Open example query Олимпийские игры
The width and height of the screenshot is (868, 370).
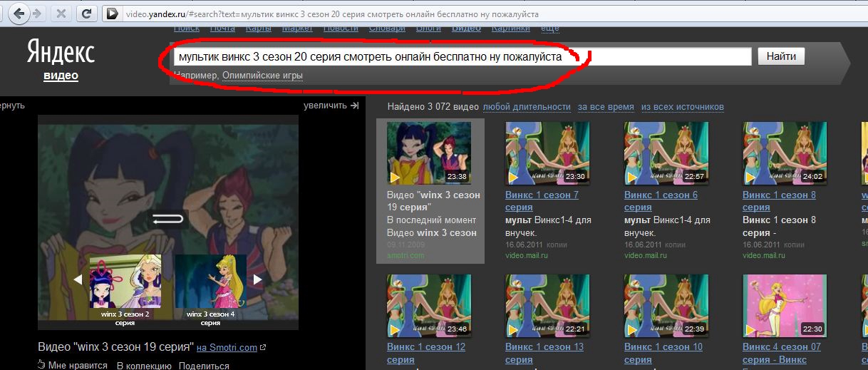click(262, 76)
